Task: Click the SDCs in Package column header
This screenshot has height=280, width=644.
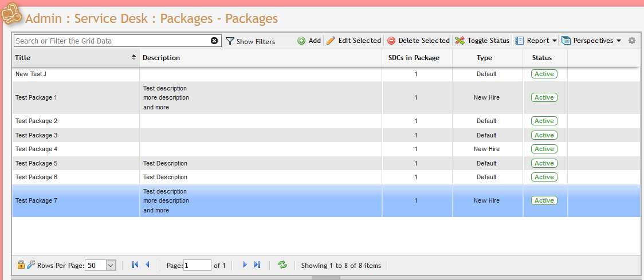Action: (x=418, y=57)
